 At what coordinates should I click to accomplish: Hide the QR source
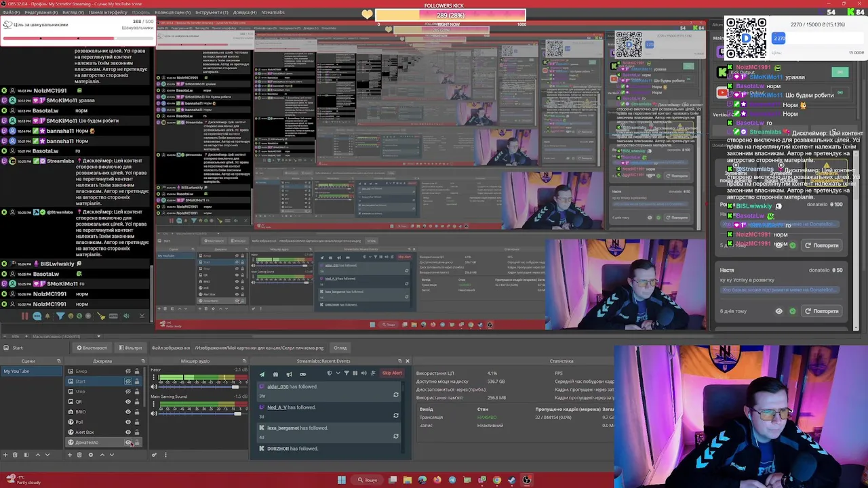point(128,402)
